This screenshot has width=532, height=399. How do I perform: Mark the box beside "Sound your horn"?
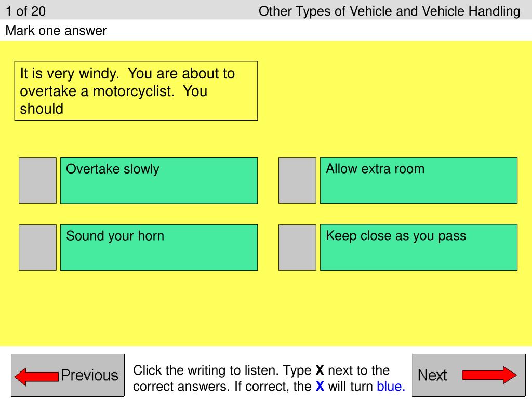click(x=37, y=247)
